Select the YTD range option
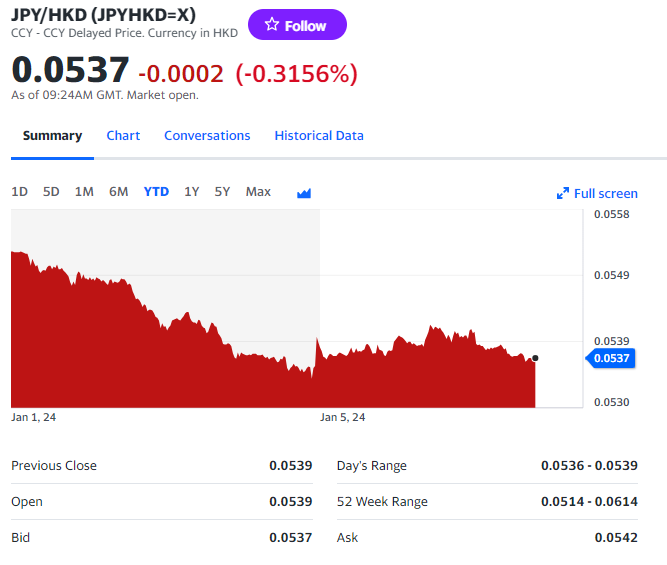 (156, 192)
